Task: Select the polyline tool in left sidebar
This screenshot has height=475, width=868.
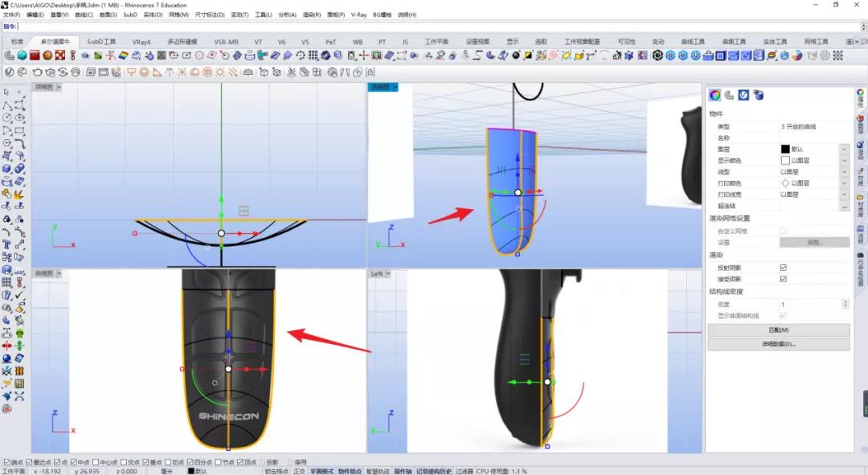Action: (6, 105)
